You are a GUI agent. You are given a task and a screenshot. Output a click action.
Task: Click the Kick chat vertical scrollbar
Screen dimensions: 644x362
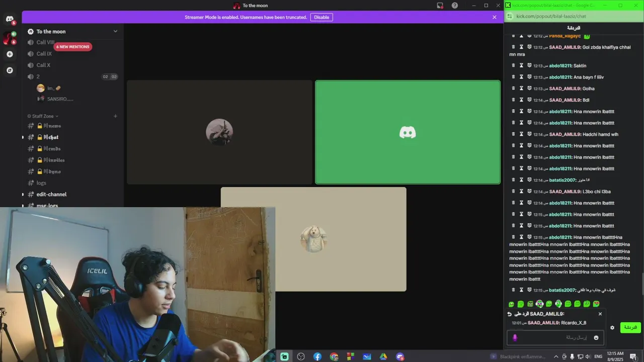click(642, 284)
